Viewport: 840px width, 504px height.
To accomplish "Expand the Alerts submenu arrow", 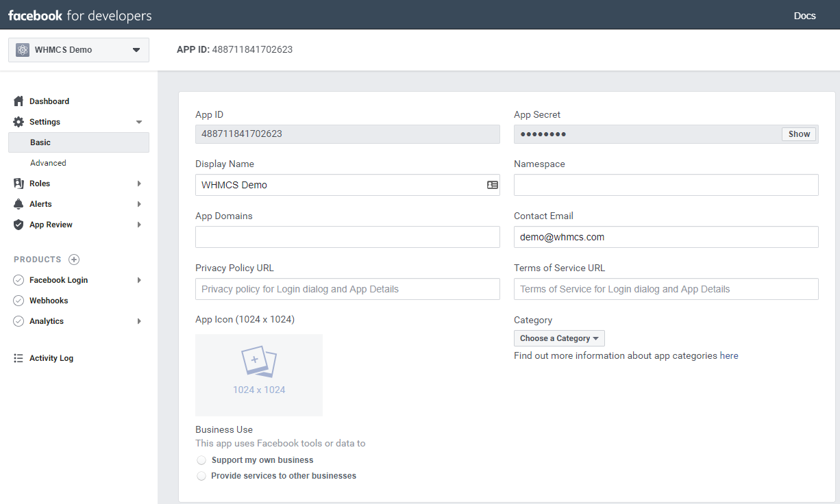I will point(139,204).
